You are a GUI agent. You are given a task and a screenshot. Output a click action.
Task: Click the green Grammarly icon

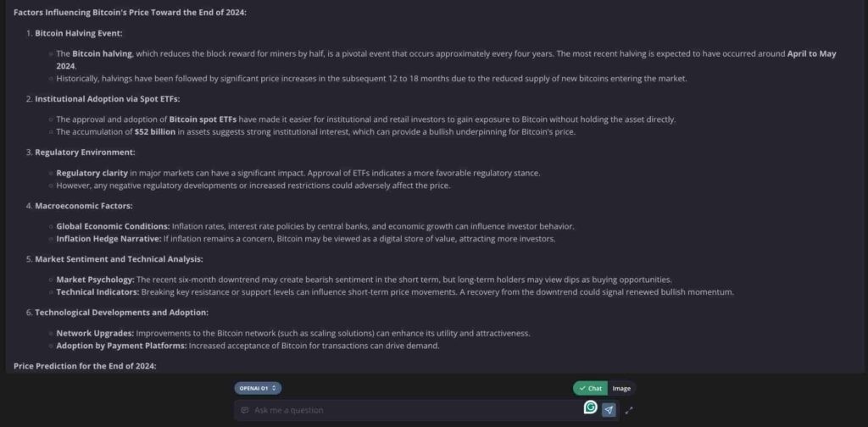(591, 408)
